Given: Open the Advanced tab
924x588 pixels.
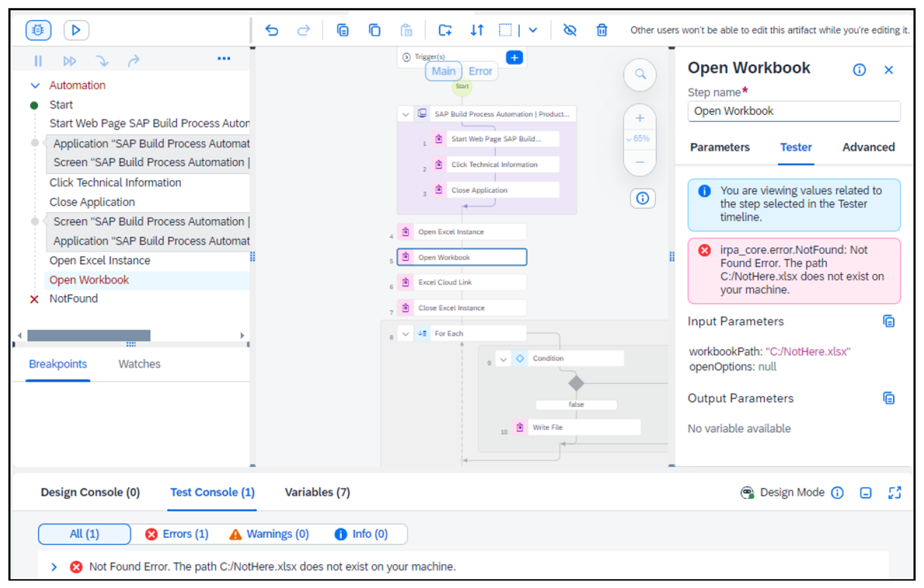Looking at the screenshot, I should 868,147.
